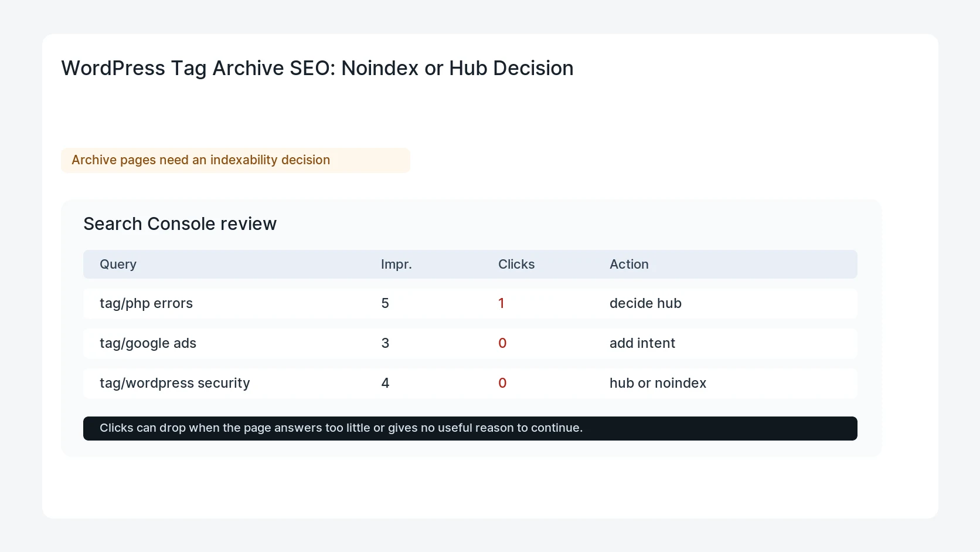Screen dimensions: 980x552
Task: Click the dark note about clicks dropping
Action: click(x=470, y=428)
